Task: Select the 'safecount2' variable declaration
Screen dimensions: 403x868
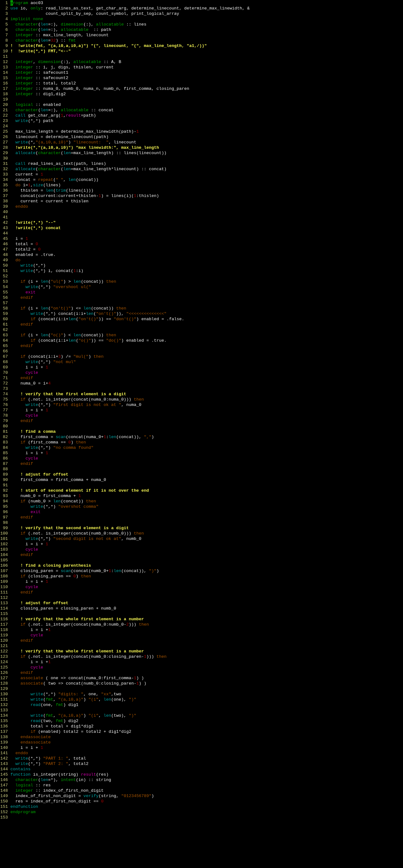Action: pyautogui.click(x=42, y=78)
